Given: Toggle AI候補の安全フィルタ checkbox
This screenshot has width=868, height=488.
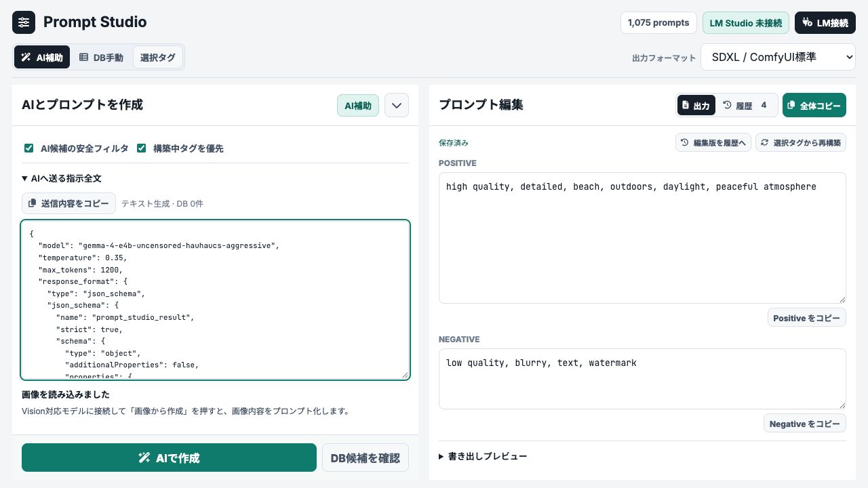Looking at the screenshot, I should [x=29, y=148].
